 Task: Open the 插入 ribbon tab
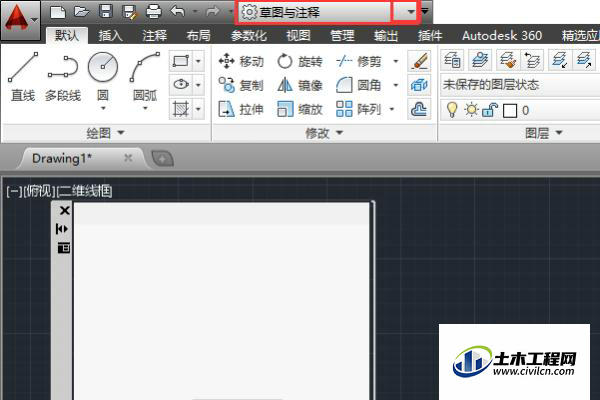tap(110, 36)
